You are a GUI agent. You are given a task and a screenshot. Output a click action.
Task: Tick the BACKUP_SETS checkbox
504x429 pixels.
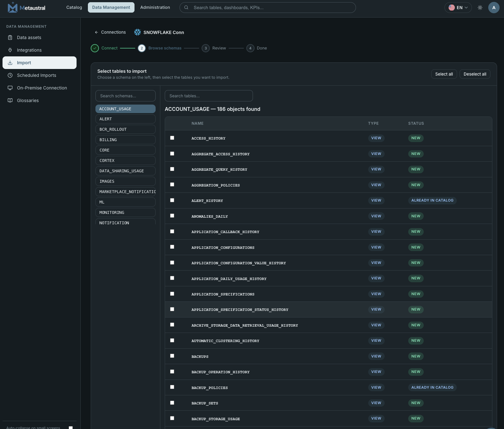point(172,403)
